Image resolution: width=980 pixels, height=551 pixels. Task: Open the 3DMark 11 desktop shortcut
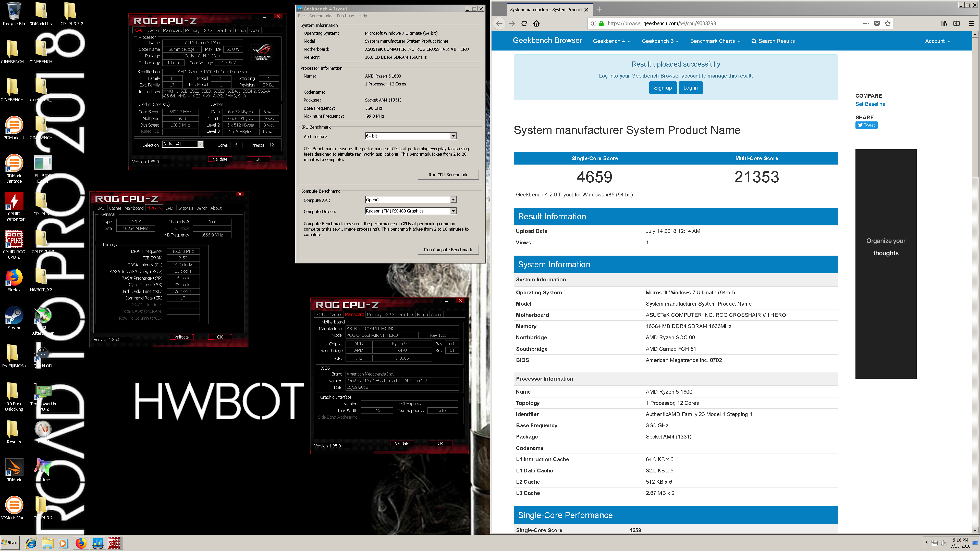click(14, 128)
